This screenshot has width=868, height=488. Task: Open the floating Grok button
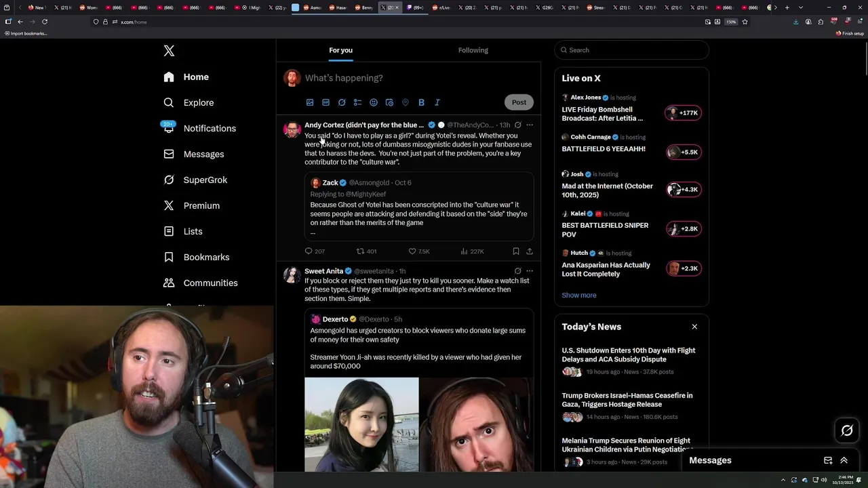pos(847,430)
